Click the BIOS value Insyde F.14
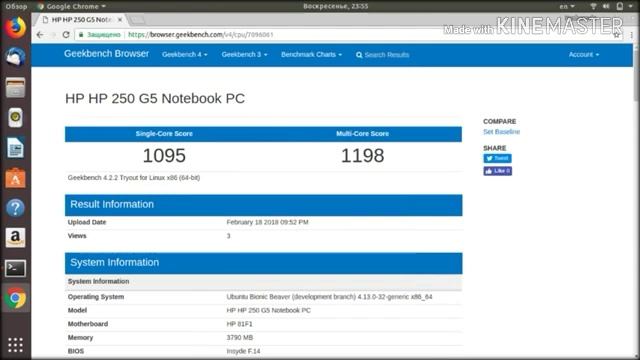Viewport: 640px width, 360px height. (243, 351)
